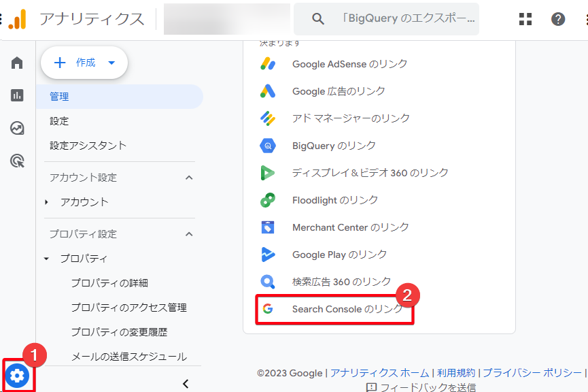Click the Ad Manager icon
Image resolution: width=588 pixels, height=392 pixels.
click(268, 118)
